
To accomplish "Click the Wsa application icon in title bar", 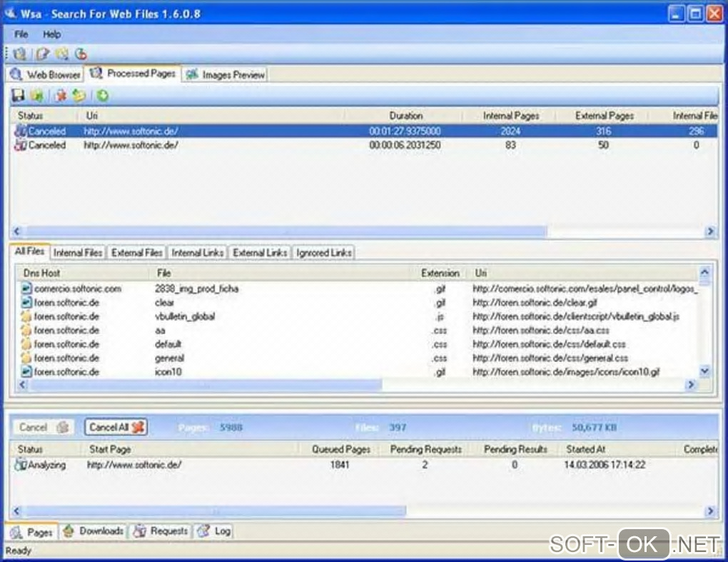I will [x=10, y=14].
